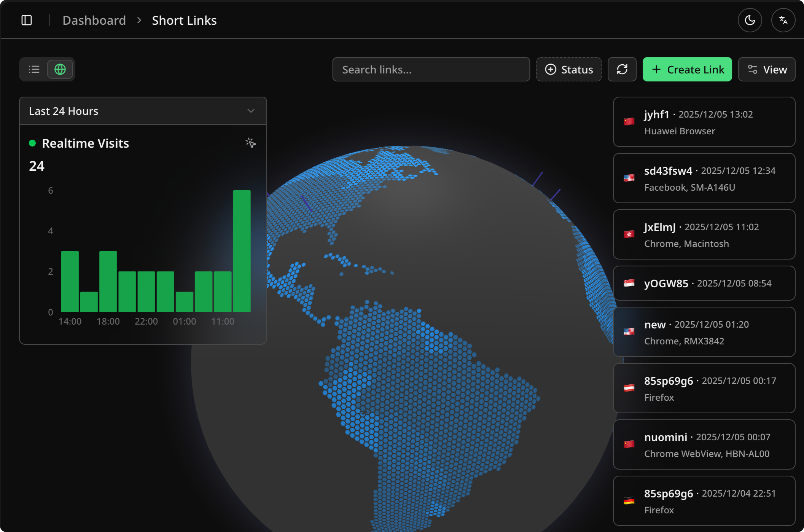Toggle the sidebar panel icon

pyautogui.click(x=27, y=20)
